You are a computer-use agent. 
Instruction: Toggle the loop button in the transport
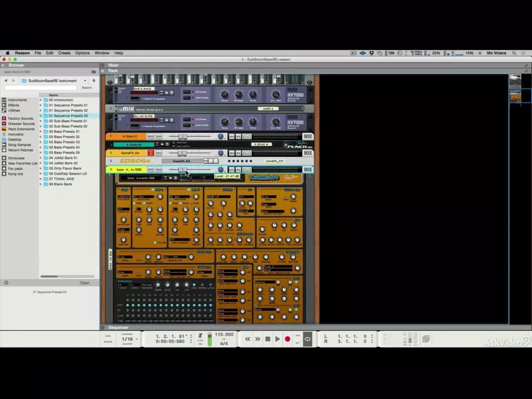click(x=307, y=339)
